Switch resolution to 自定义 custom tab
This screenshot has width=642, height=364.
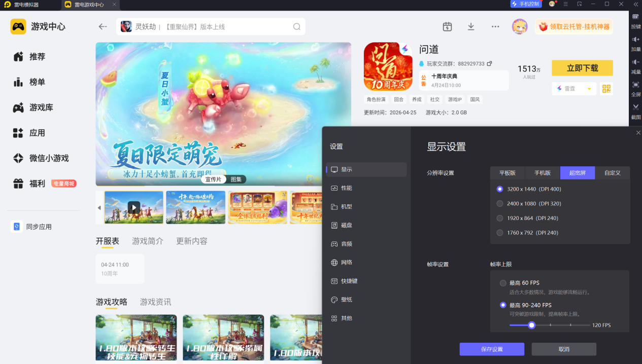coord(613,173)
